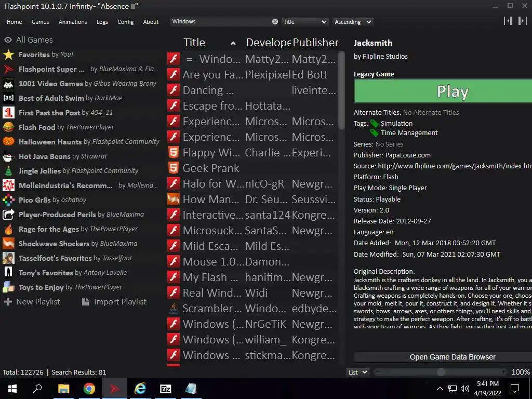Click New Playlist

[32, 302]
